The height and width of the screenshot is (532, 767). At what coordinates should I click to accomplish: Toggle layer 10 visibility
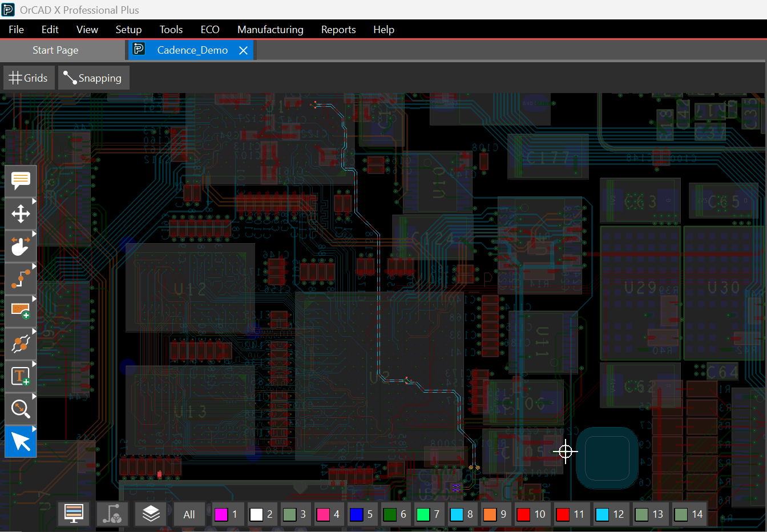click(x=532, y=514)
